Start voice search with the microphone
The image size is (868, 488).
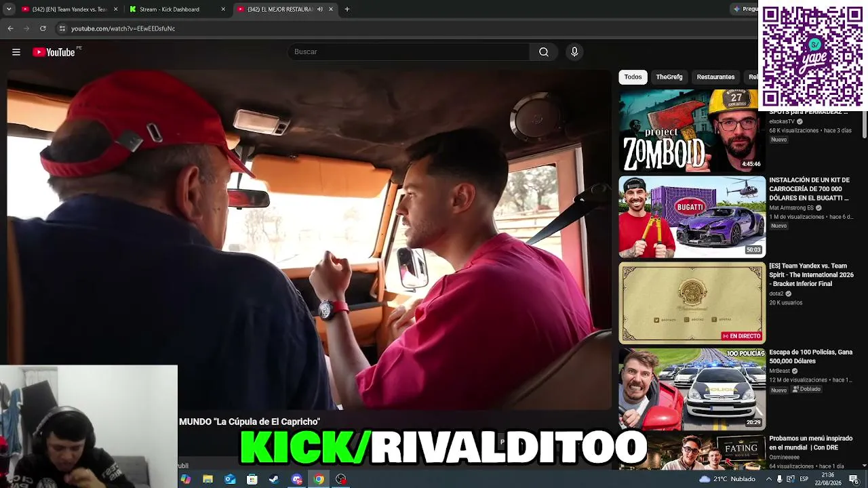(x=574, y=52)
